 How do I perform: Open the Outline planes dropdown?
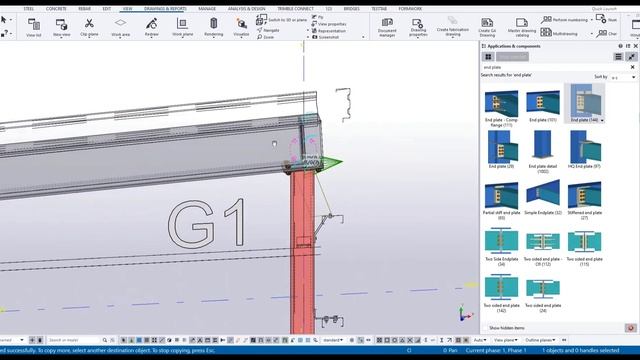pos(540,340)
